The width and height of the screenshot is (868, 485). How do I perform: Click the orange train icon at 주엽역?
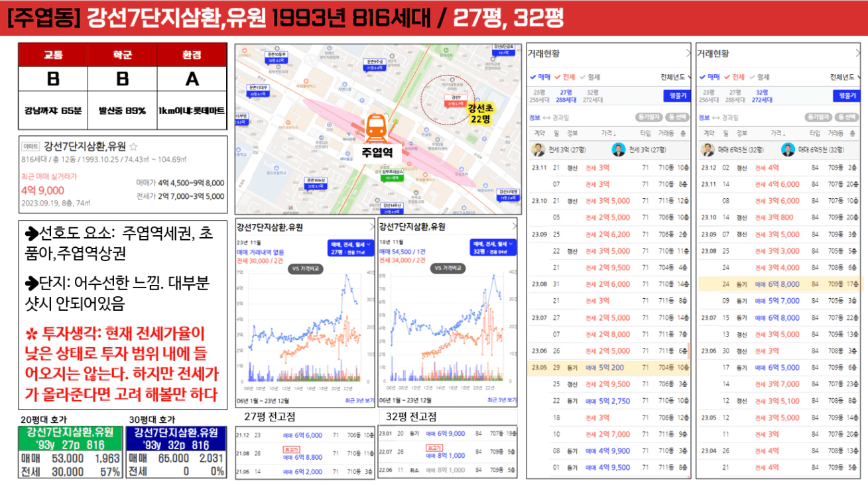pyautogui.click(x=376, y=129)
